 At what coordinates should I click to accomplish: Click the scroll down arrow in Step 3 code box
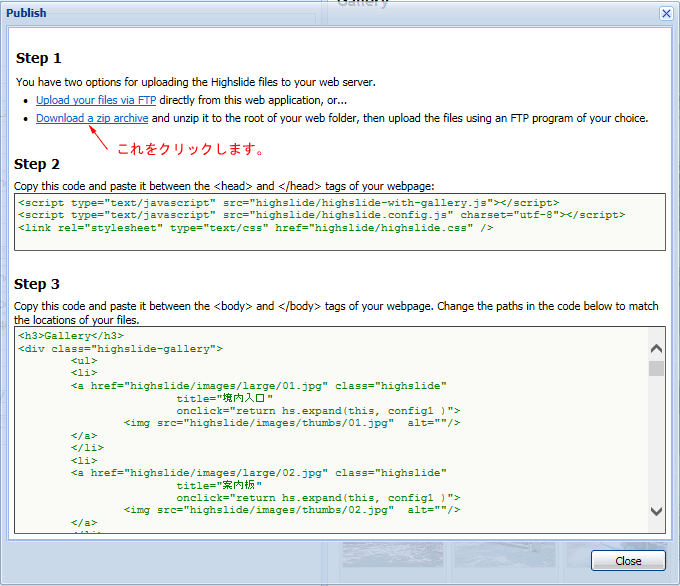[657, 511]
